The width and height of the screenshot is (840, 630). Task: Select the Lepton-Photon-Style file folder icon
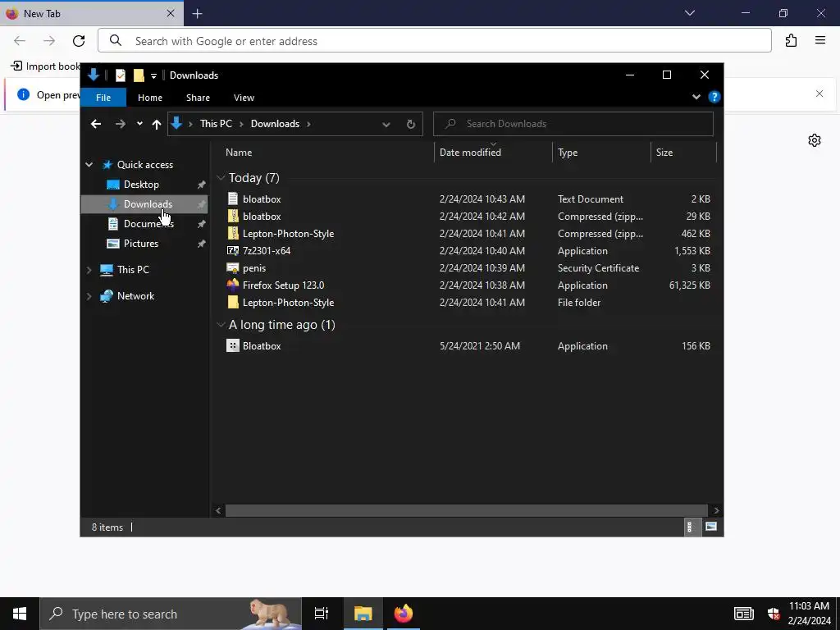pyautogui.click(x=232, y=302)
